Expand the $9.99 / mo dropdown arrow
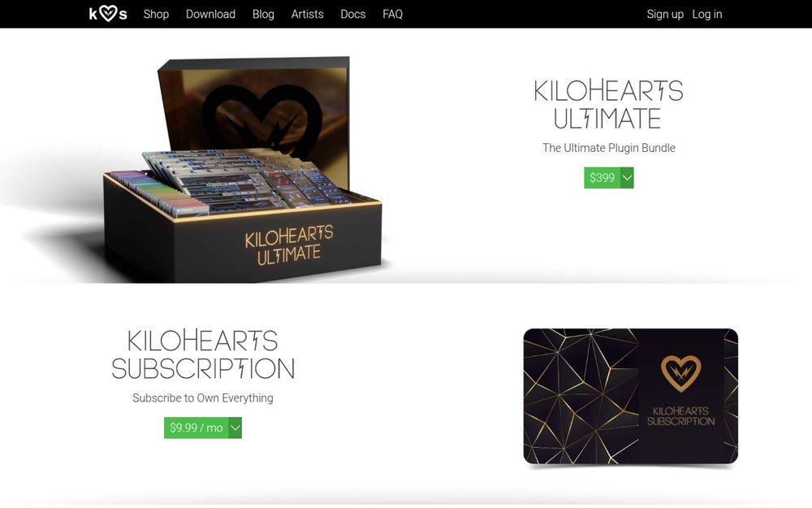This screenshot has height=508, width=812. [235, 428]
